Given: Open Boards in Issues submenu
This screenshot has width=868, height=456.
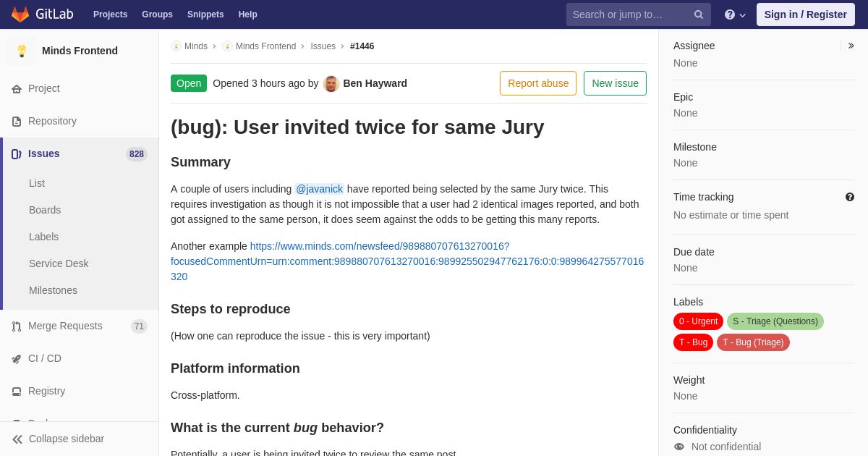Looking at the screenshot, I should [x=45, y=210].
